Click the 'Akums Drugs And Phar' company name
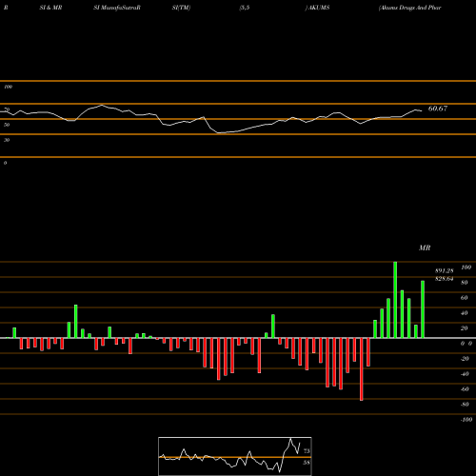The width and height of the screenshot is (476, 476). coord(409,8)
